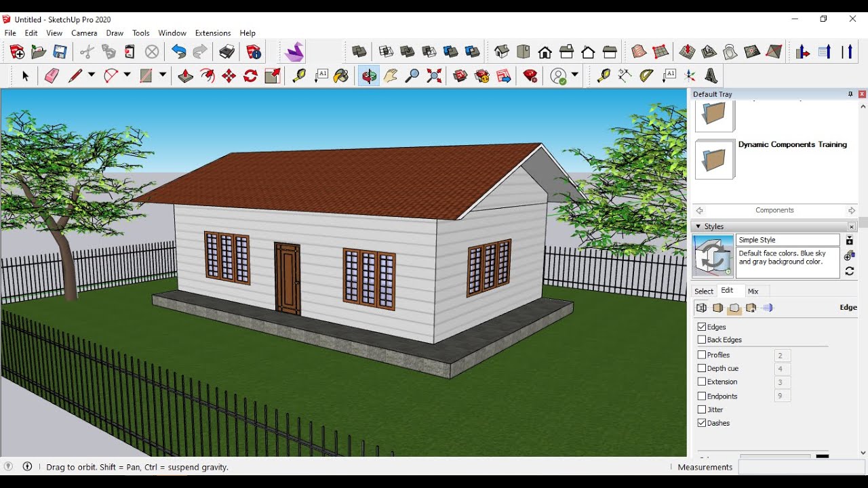868x488 pixels.
Task: Open the Extensions menu
Action: pos(213,33)
